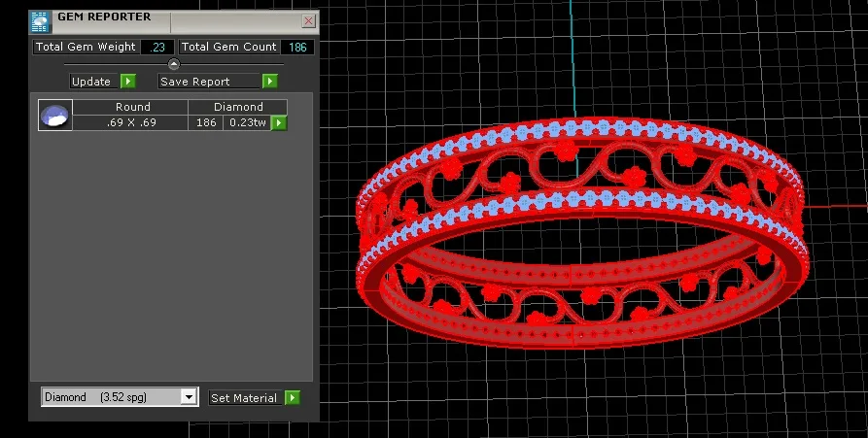
Task: Click the green arrow beside Update
Action: click(128, 82)
